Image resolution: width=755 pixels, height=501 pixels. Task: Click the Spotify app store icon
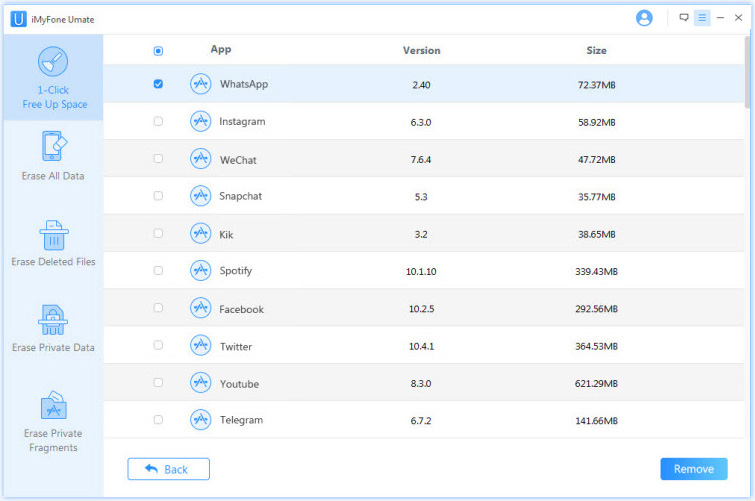point(200,271)
